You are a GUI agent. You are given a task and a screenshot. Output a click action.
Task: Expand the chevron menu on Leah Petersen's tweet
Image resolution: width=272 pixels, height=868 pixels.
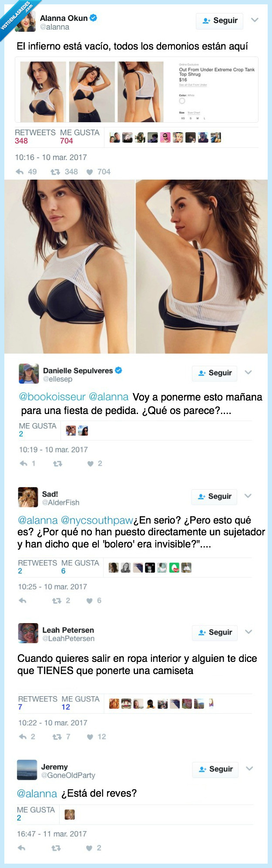[248, 632]
